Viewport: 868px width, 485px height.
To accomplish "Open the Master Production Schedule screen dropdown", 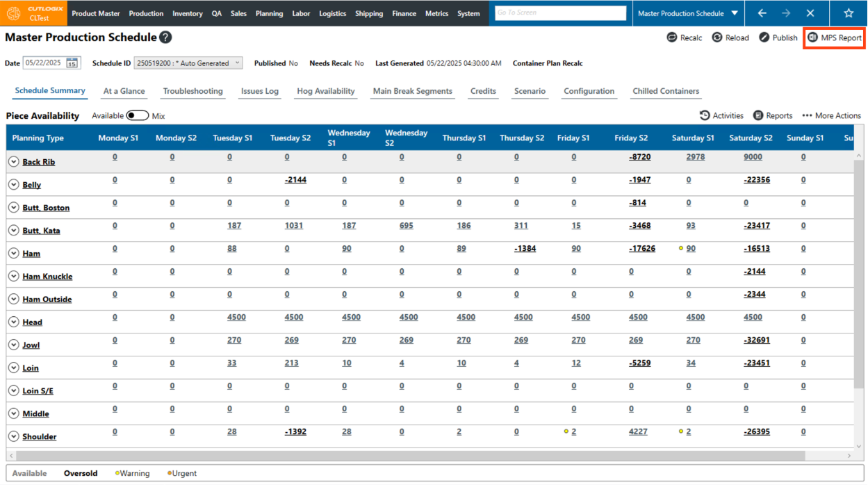I will click(735, 13).
